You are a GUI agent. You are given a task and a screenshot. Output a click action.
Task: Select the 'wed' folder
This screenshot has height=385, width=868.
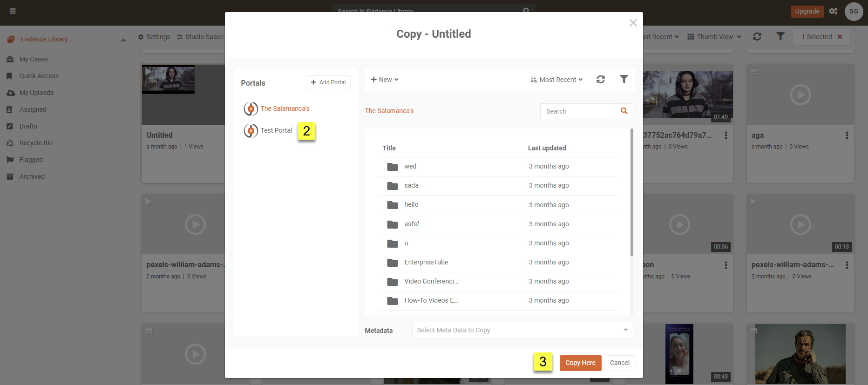(410, 167)
